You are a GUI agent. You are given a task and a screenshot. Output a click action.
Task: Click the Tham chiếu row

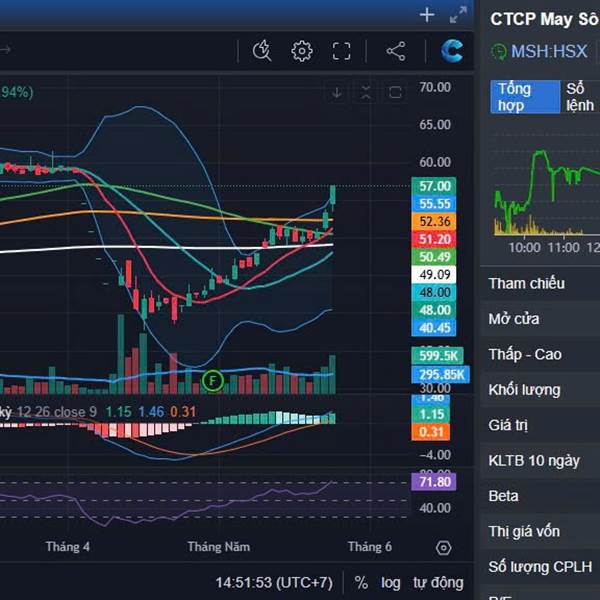pyautogui.click(x=540, y=284)
